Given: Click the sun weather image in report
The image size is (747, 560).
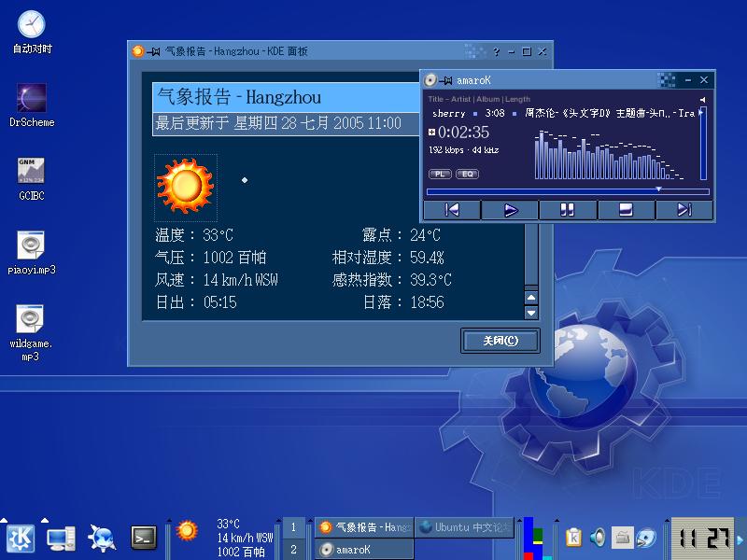Looking at the screenshot, I should pyautogui.click(x=186, y=188).
